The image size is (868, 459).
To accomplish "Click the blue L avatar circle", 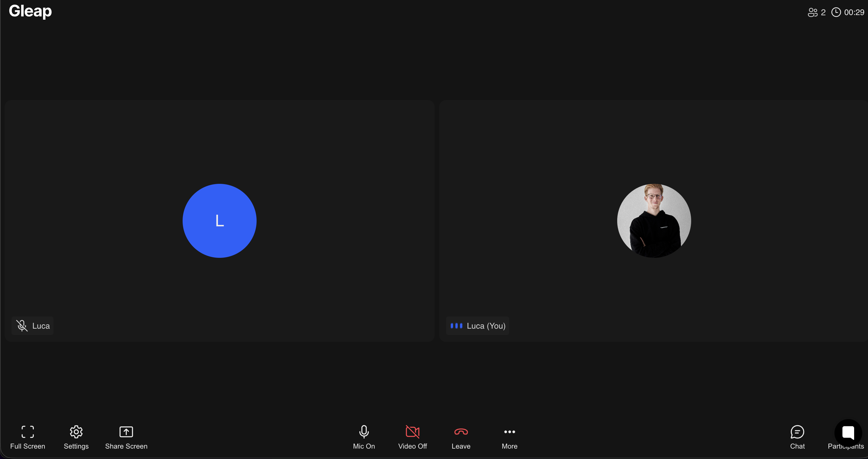I will [219, 221].
